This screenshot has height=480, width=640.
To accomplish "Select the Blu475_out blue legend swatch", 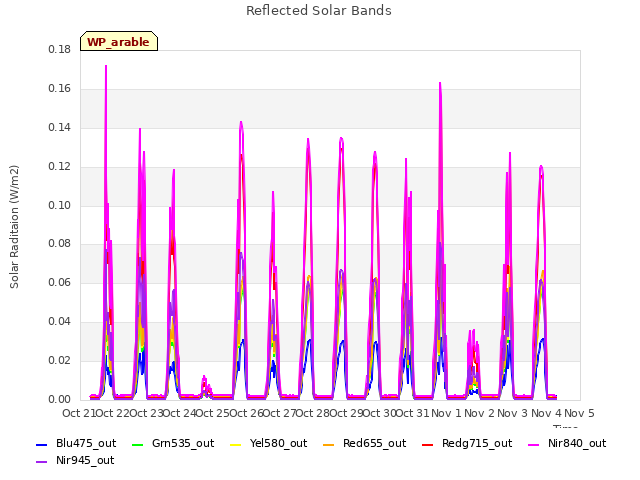I will [42, 444].
